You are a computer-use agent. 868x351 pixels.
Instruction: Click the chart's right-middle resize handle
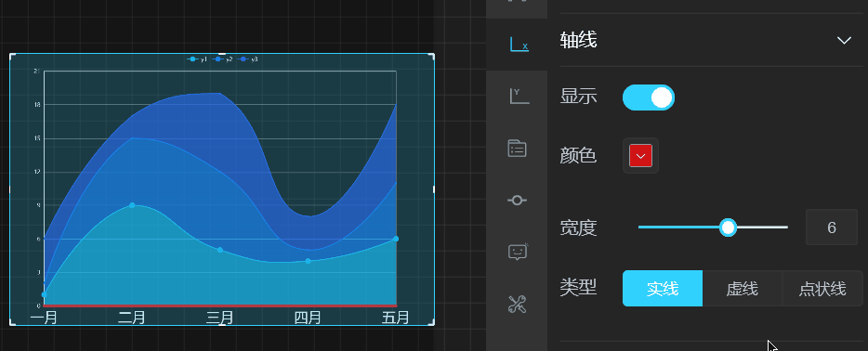point(434,189)
